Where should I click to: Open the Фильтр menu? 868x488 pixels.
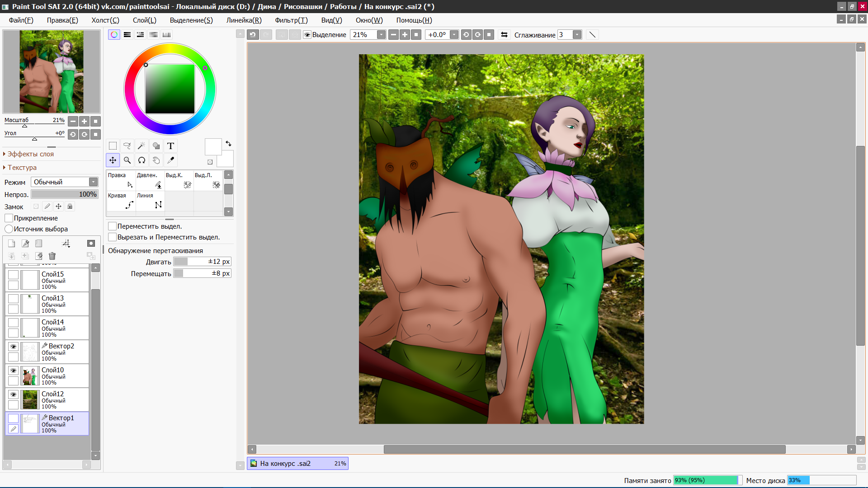coord(291,20)
